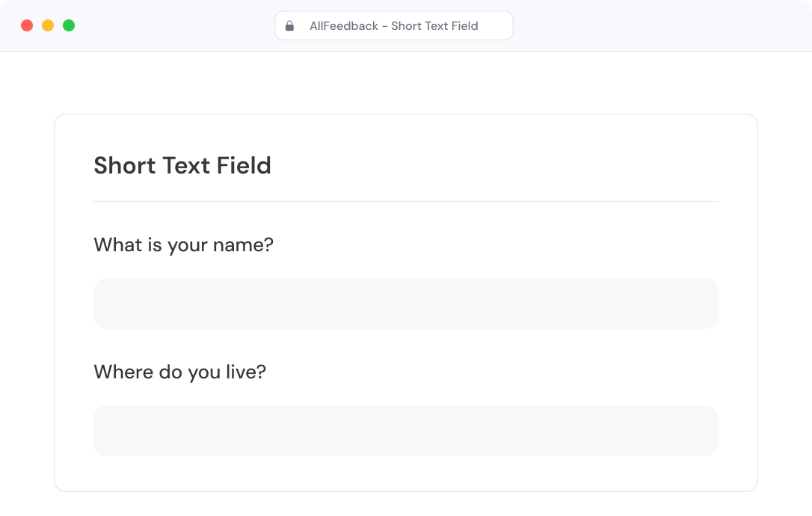Click the "Short Text Field" heading

pos(182,166)
